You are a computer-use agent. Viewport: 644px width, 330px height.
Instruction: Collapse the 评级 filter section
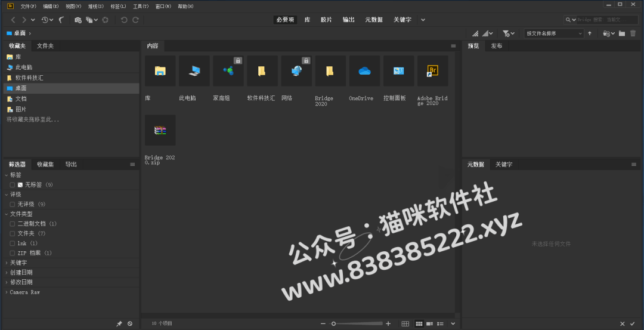(x=6, y=195)
